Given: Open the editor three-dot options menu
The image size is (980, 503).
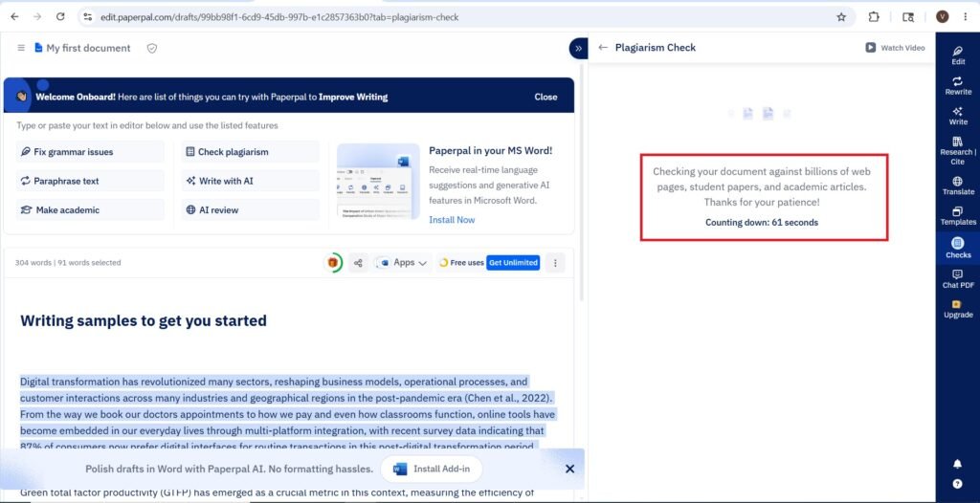Looking at the screenshot, I should tap(555, 263).
